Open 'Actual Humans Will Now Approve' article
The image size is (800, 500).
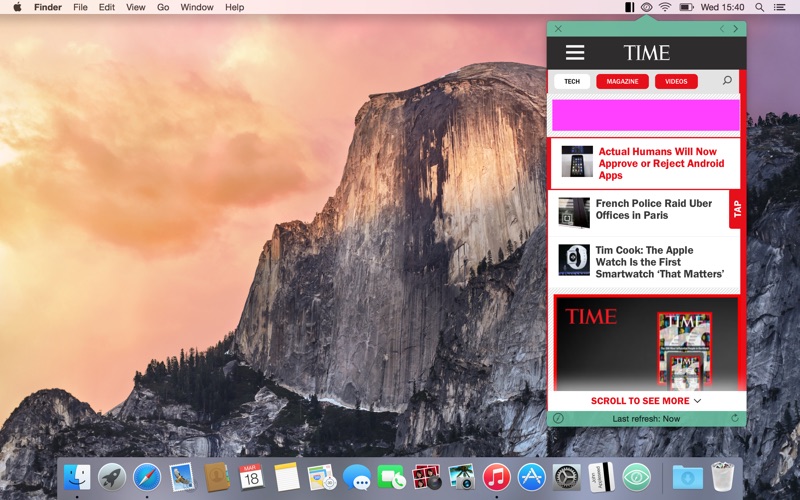click(x=661, y=163)
